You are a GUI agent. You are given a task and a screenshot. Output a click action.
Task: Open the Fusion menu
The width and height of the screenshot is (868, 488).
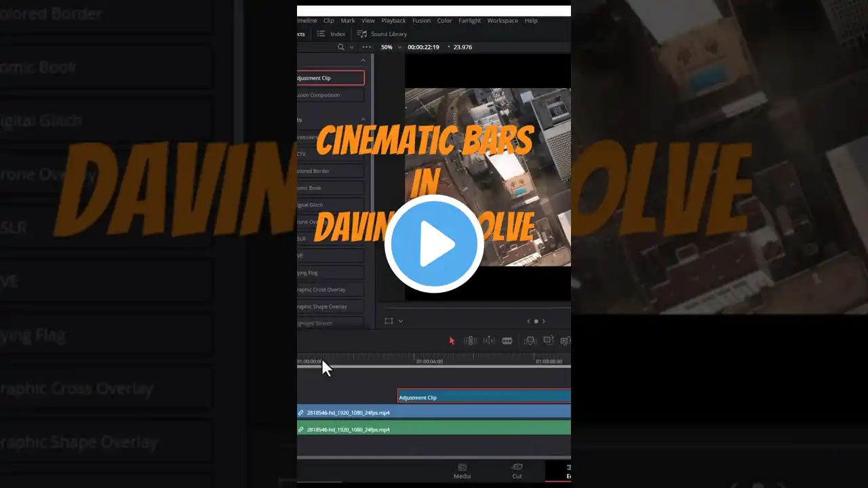tap(421, 20)
